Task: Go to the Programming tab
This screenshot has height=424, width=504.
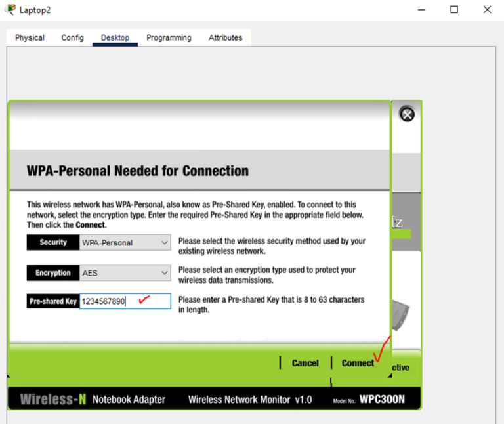Action: pyautogui.click(x=169, y=37)
